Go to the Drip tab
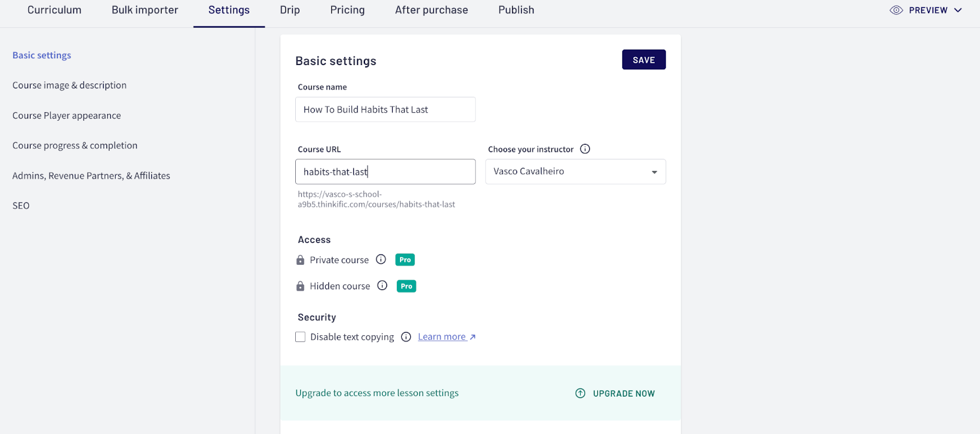980x434 pixels. (290, 10)
